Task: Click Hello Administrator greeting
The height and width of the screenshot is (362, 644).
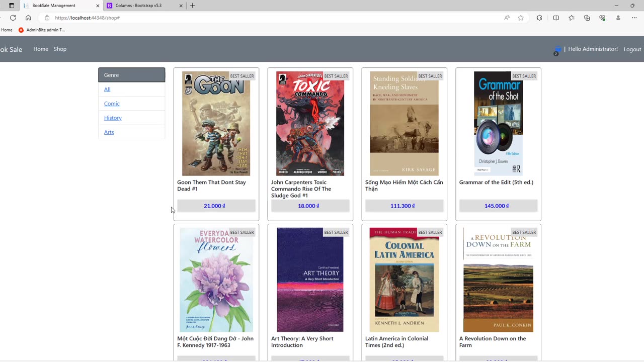Action: 593,49
